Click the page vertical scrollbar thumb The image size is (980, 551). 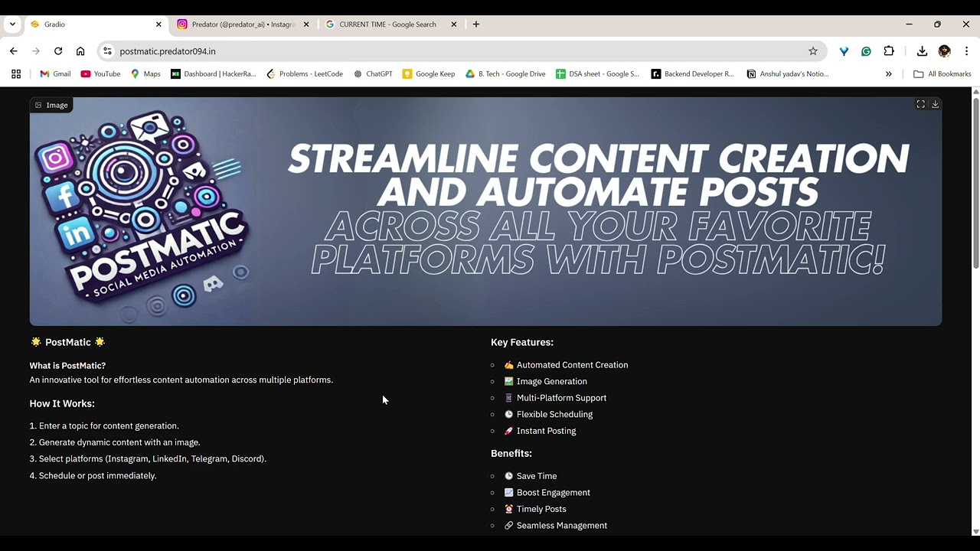(x=975, y=182)
